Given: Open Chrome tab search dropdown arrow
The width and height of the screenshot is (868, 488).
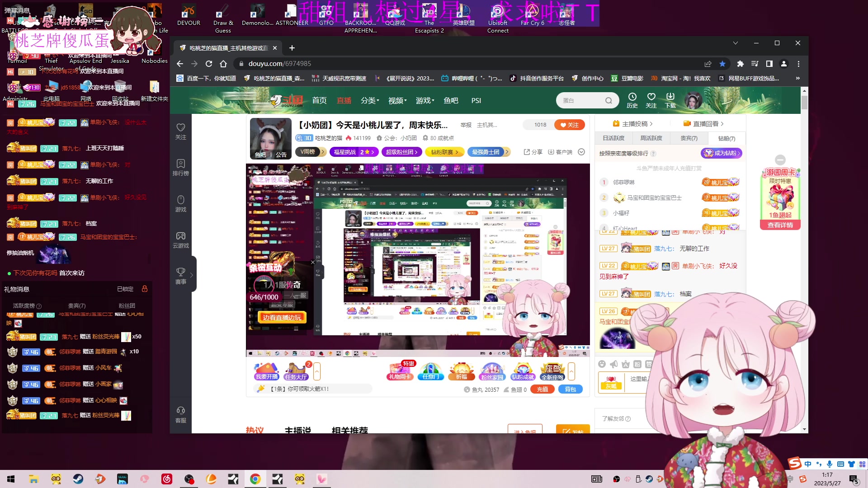Looking at the screenshot, I should coord(736,43).
